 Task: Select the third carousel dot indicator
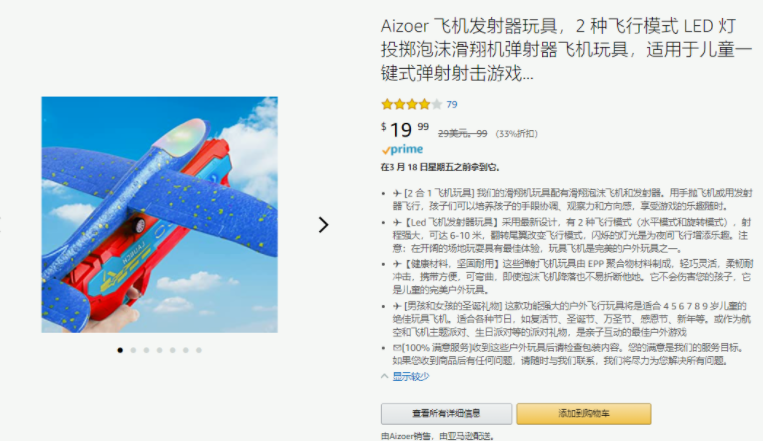(146, 350)
